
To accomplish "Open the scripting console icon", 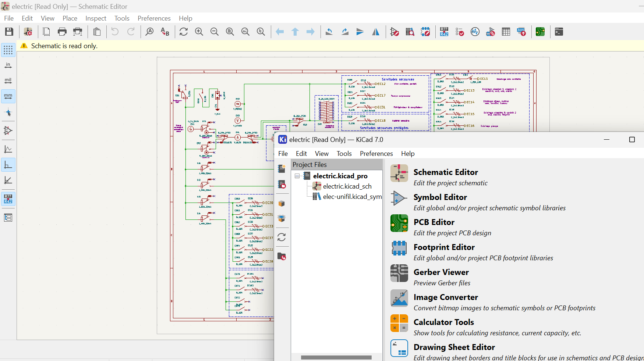I will click(559, 32).
